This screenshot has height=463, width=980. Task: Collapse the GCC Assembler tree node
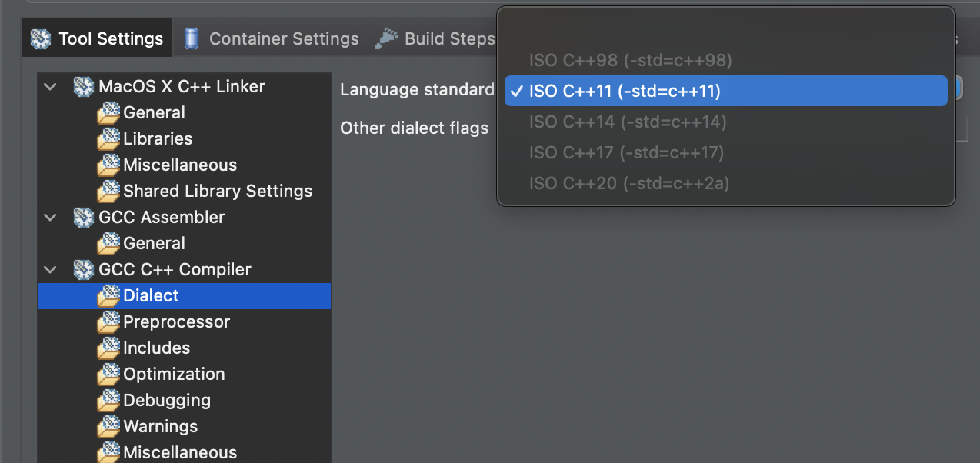tap(50, 217)
